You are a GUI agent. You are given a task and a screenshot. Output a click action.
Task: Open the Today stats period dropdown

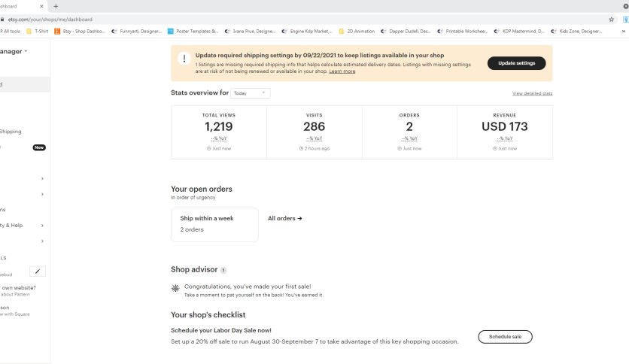coord(250,93)
